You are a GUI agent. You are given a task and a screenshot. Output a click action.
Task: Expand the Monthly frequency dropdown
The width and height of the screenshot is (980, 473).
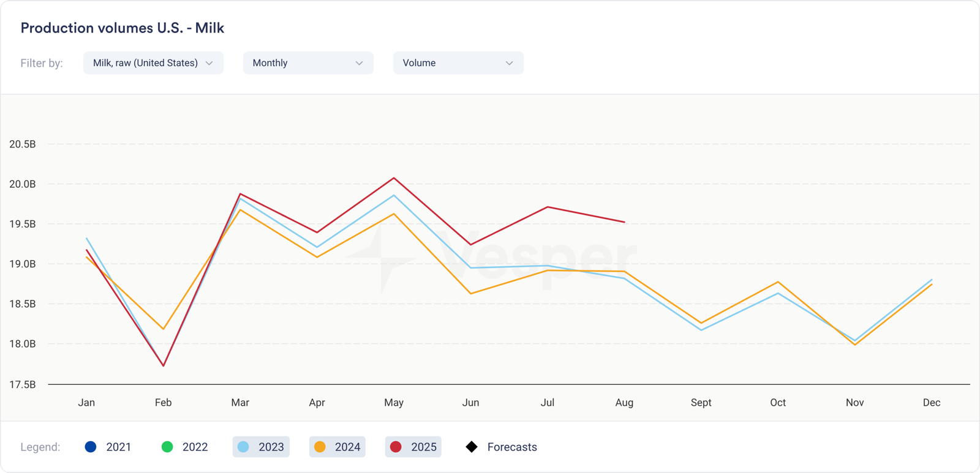308,63
